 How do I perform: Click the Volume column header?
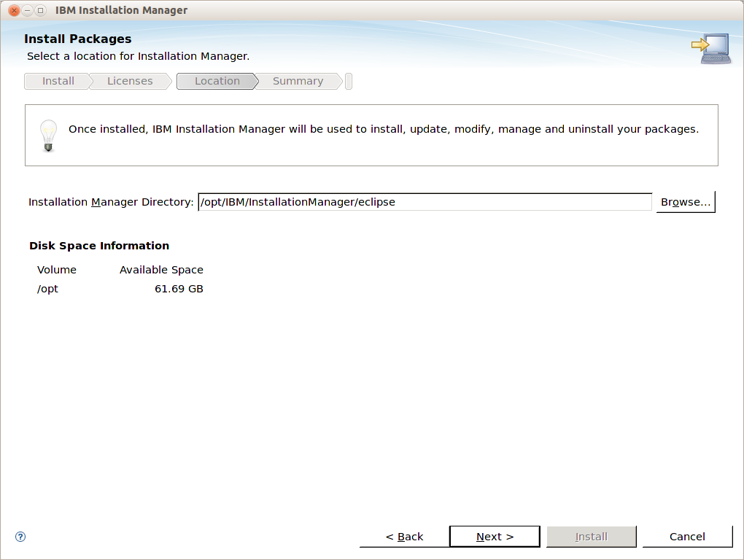pyautogui.click(x=57, y=270)
